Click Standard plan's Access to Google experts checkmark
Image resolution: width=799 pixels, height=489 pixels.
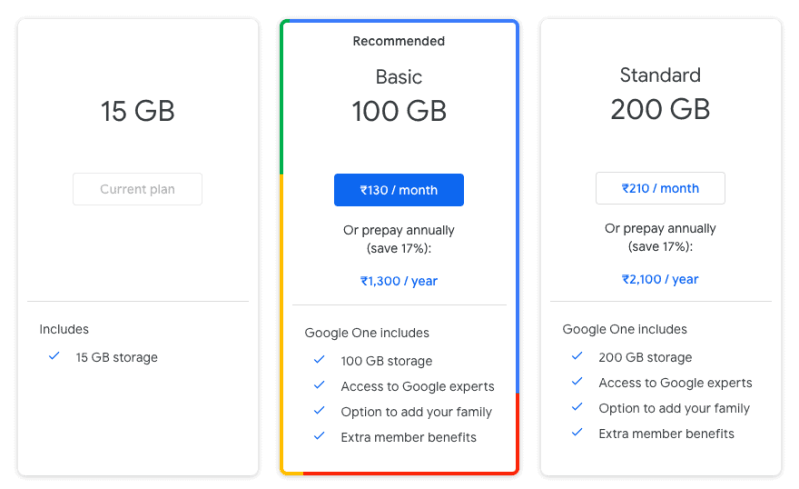577,382
